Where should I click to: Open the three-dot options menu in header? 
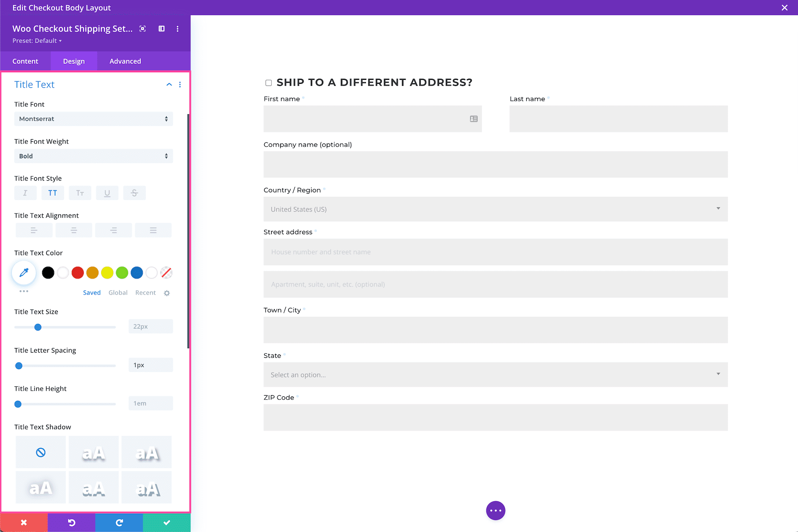coord(177,28)
